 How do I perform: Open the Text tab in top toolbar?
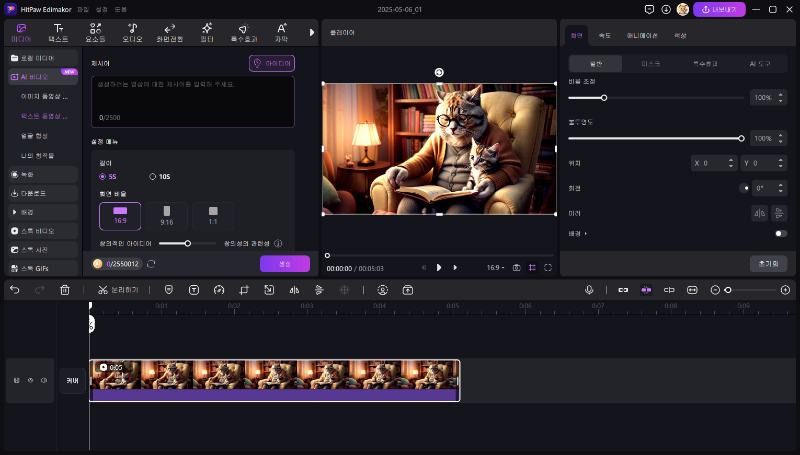[59, 32]
